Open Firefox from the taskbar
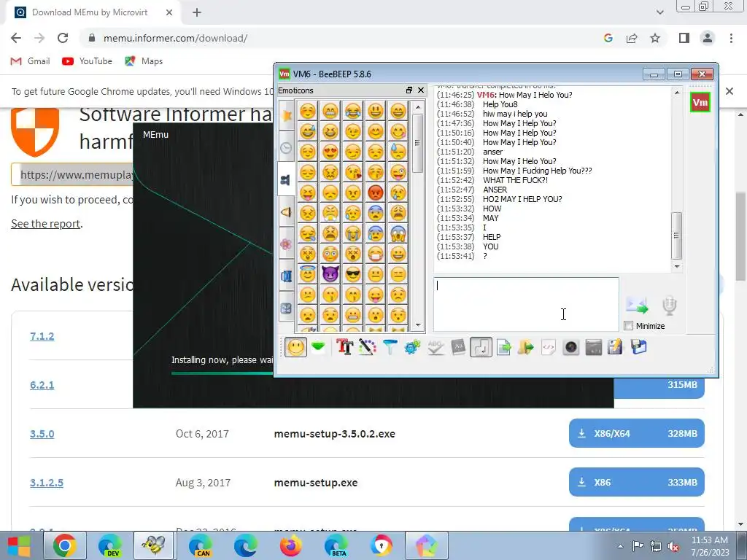Screen dimensions: 747x560 point(290,545)
